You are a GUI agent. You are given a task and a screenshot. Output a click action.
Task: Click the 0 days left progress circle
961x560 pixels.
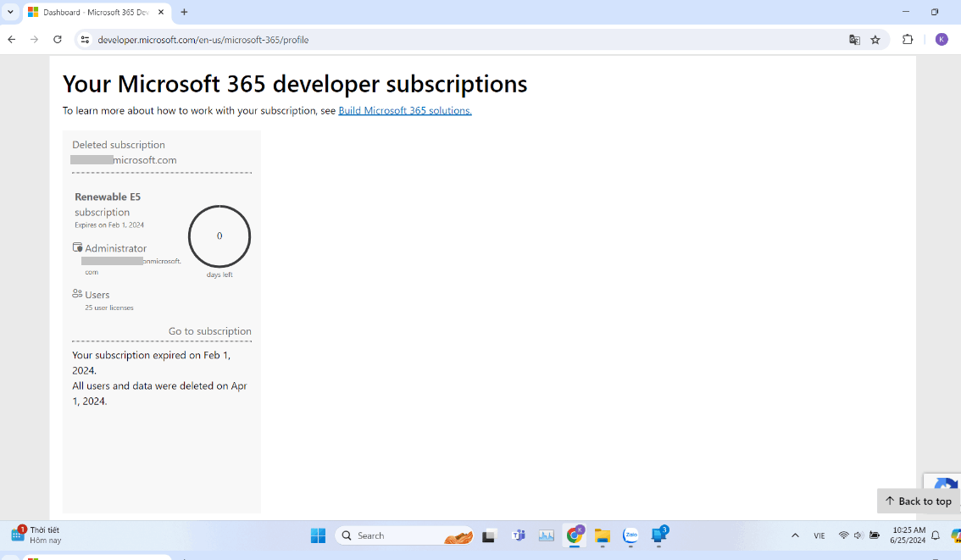pos(219,236)
